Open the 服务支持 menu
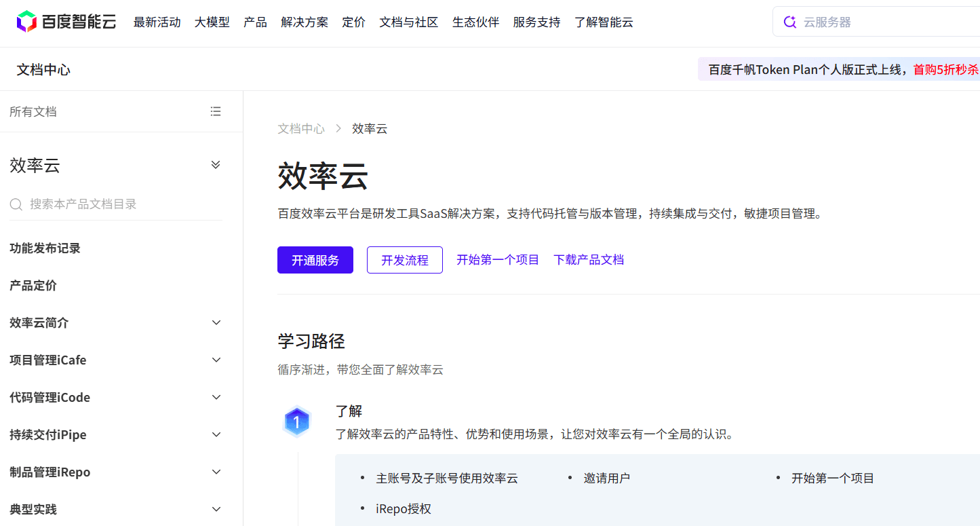This screenshot has height=526, width=980. click(537, 22)
